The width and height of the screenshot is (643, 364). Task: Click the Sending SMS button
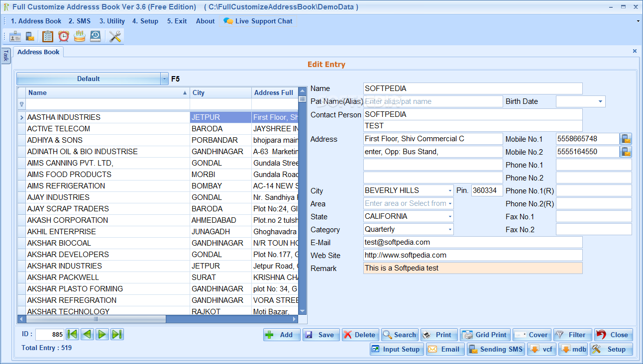(495, 349)
